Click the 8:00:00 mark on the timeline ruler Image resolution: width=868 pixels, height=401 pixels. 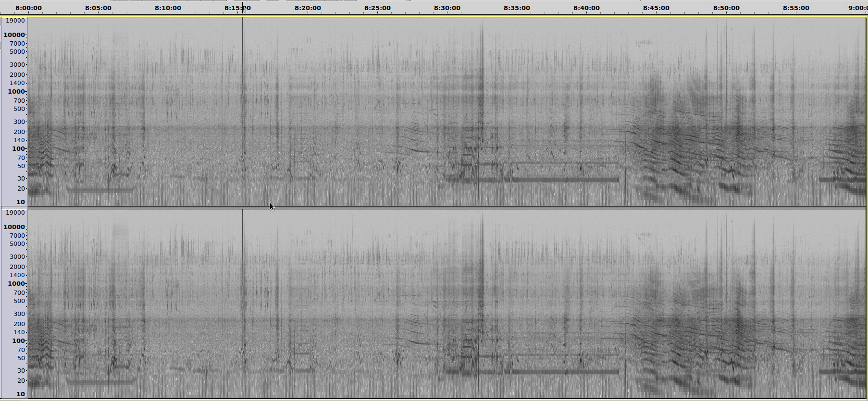pyautogui.click(x=28, y=8)
